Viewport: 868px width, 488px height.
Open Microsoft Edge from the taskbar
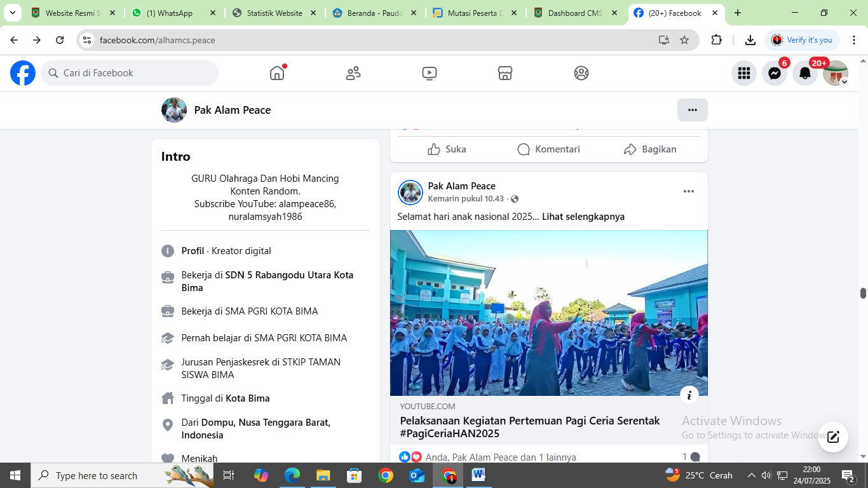click(292, 475)
